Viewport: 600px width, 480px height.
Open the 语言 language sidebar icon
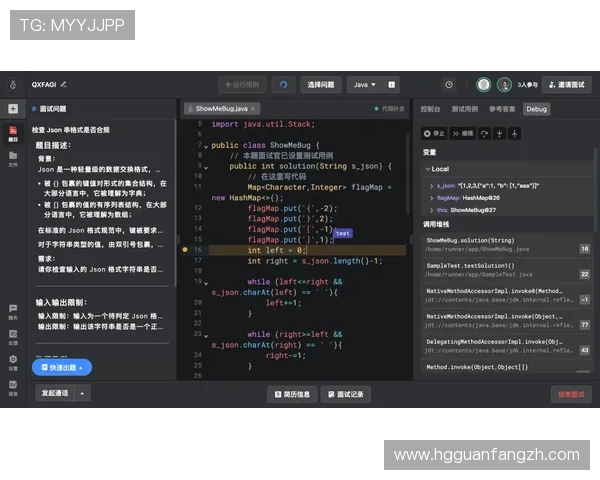13,388
